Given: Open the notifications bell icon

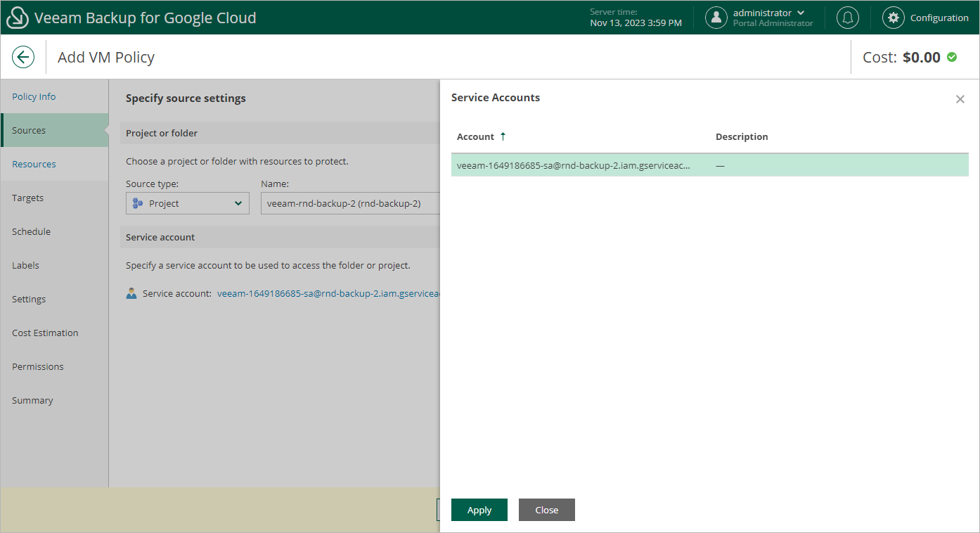Looking at the screenshot, I should pyautogui.click(x=848, y=18).
